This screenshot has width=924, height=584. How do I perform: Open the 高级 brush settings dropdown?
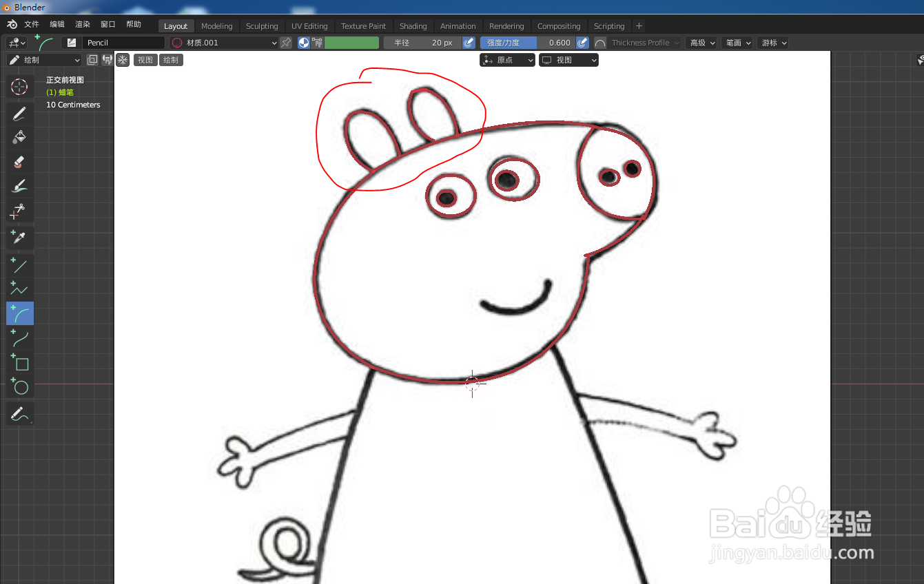click(701, 42)
